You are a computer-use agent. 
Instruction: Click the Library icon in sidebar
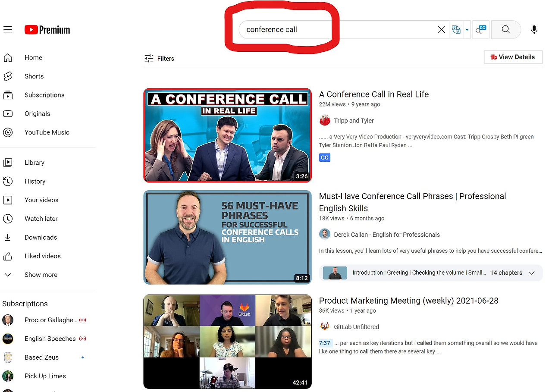tap(8, 163)
